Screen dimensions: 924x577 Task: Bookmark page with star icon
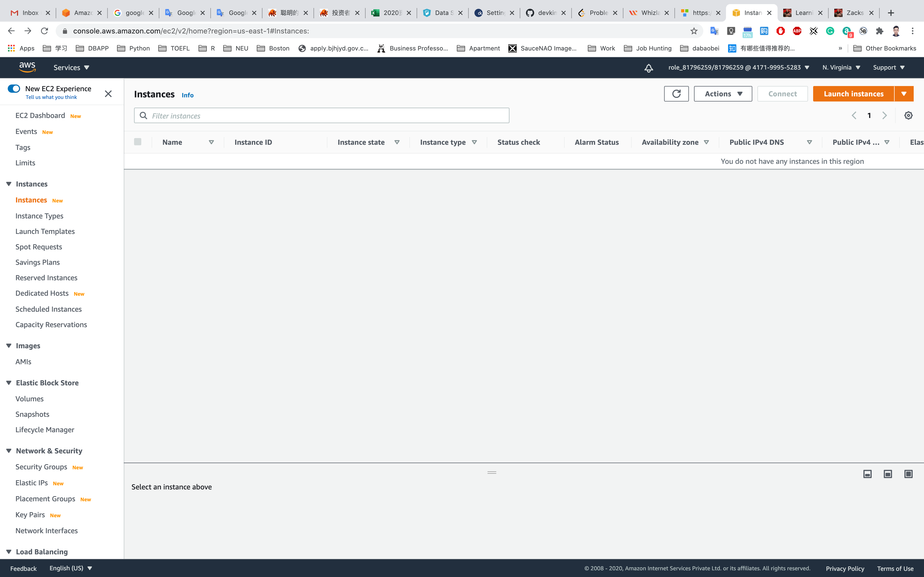pyautogui.click(x=694, y=31)
